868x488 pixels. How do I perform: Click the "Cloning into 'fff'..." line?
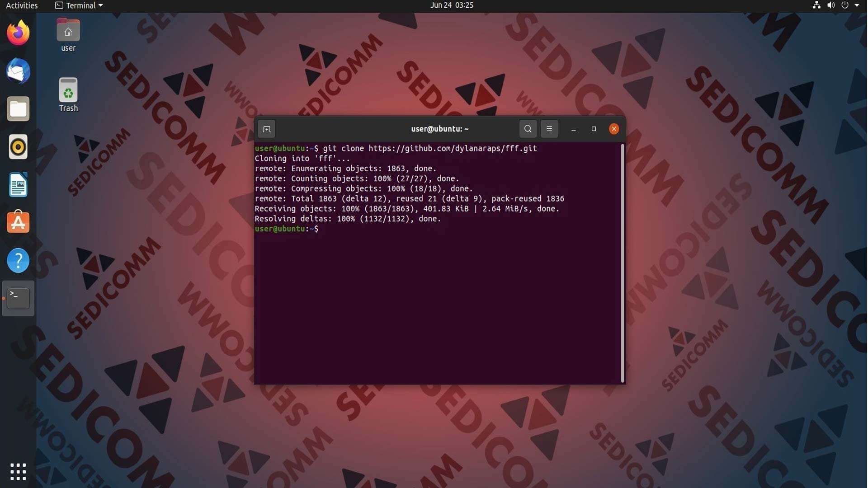point(302,159)
